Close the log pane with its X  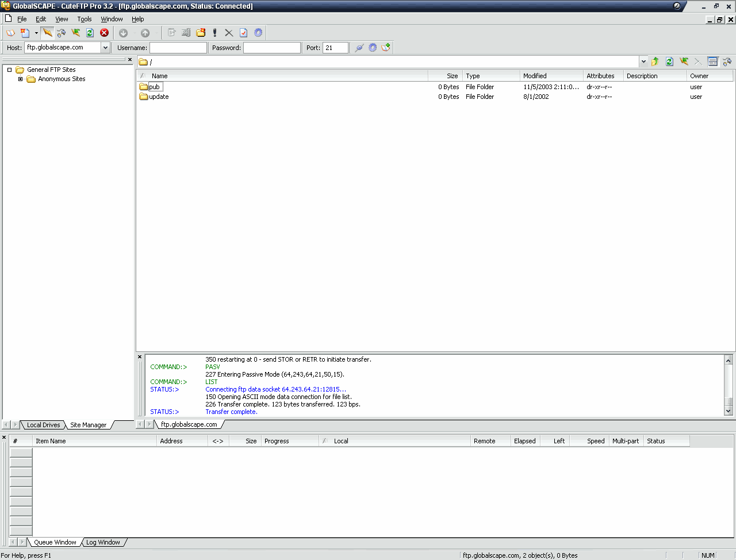pos(140,357)
